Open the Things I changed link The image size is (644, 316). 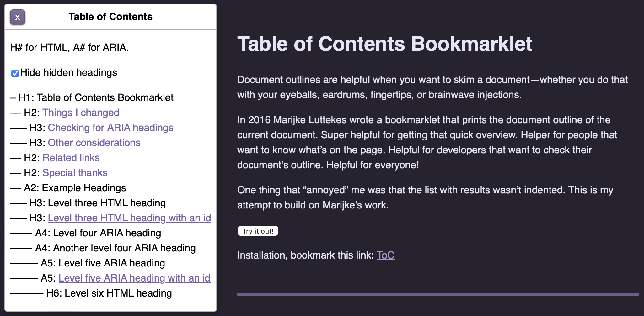[81, 113]
